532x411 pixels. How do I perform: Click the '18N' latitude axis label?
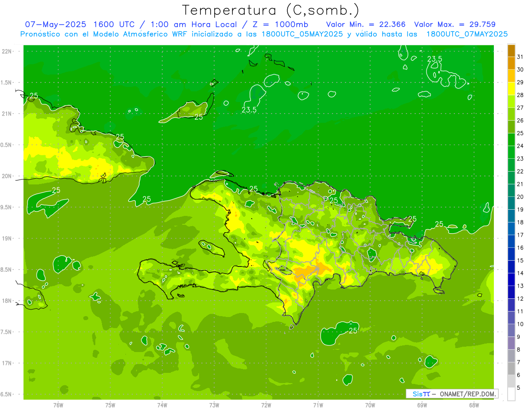[x=7, y=301]
